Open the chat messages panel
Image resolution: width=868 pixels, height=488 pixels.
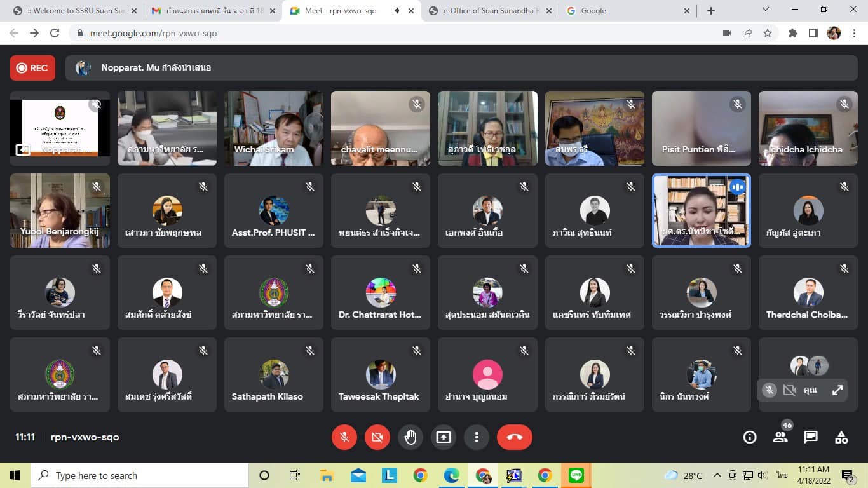click(811, 437)
